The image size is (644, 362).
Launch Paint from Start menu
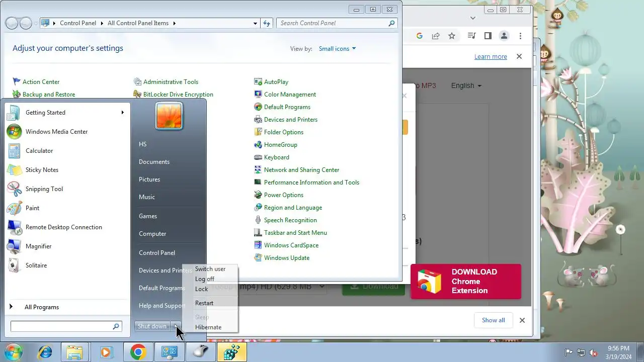pos(67,208)
